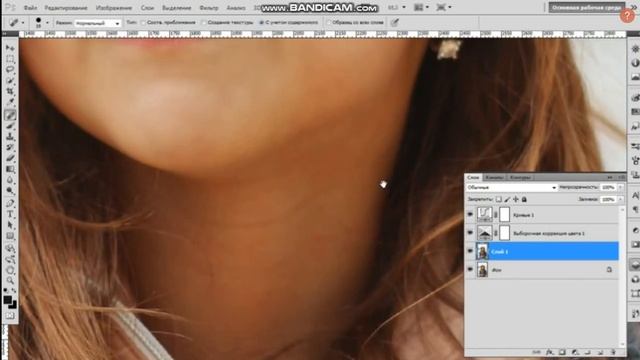The width and height of the screenshot is (640, 360).
Task: Select the Соотв. приближения radio button
Action: [x=143, y=22]
